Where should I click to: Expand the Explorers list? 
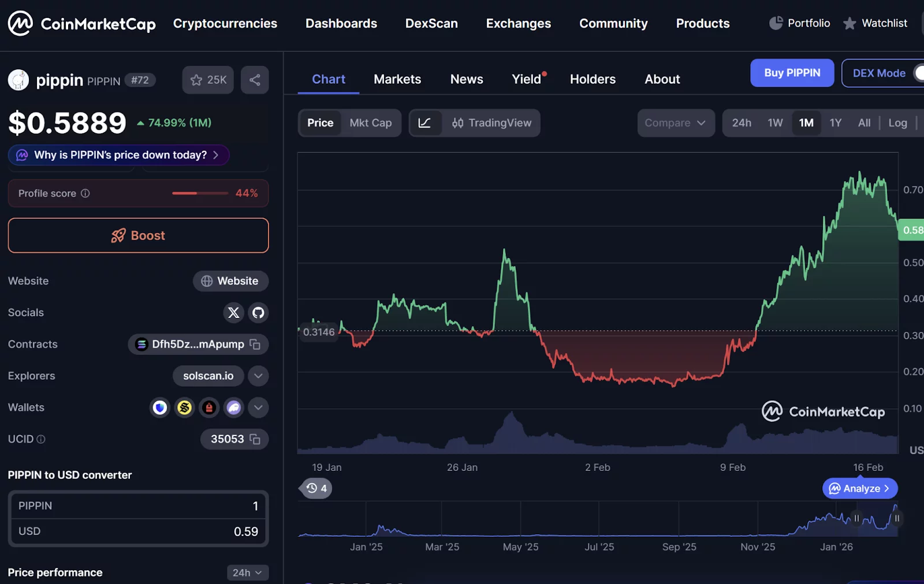258,376
